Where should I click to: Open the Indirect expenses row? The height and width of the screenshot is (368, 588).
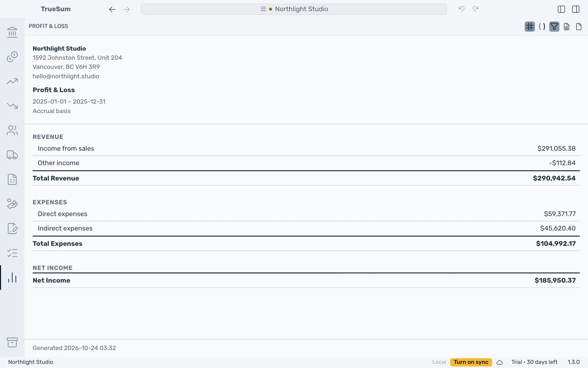point(306,228)
